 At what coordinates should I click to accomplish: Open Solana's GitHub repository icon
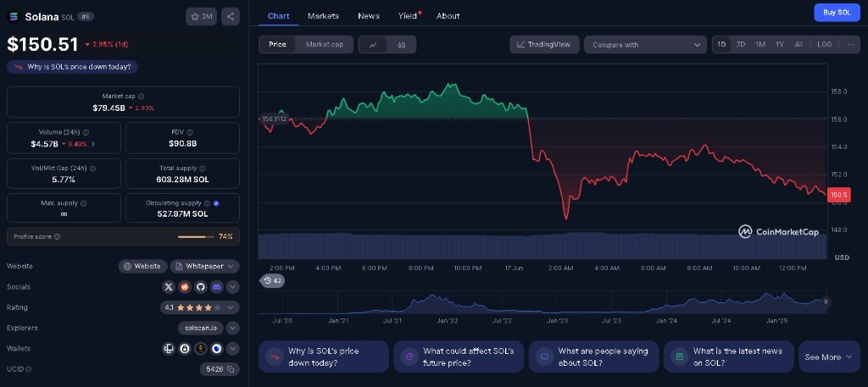pyautogui.click(x=200, y=287)
